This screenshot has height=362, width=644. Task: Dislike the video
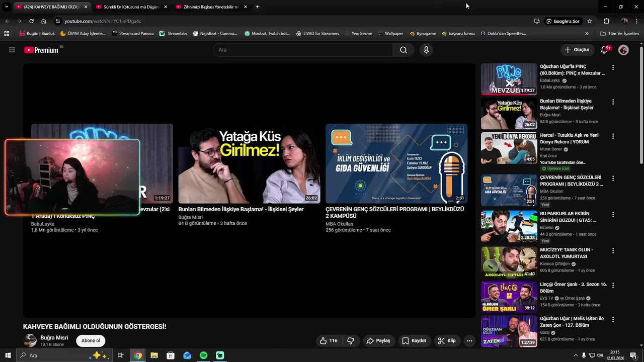tap(351, 341)
